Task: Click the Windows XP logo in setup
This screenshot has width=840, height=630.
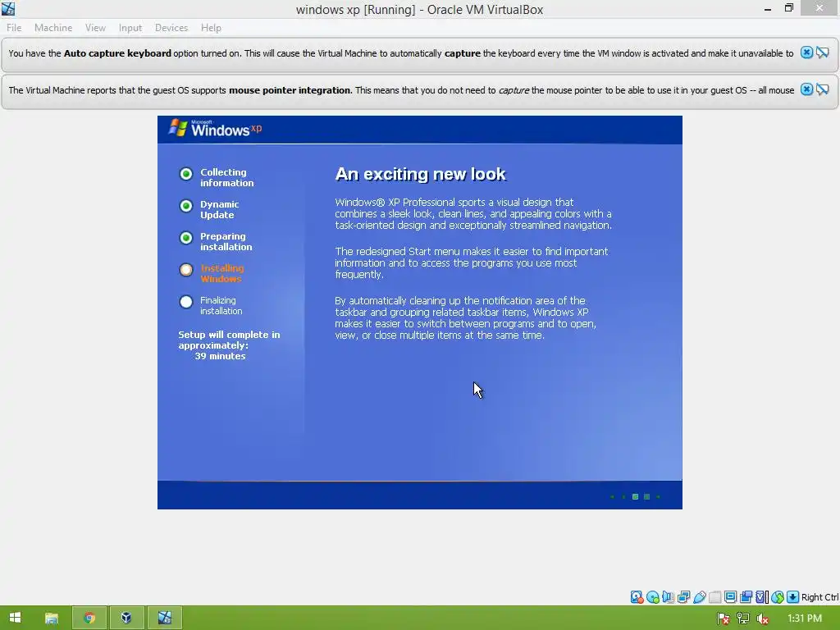Action: 216,129
